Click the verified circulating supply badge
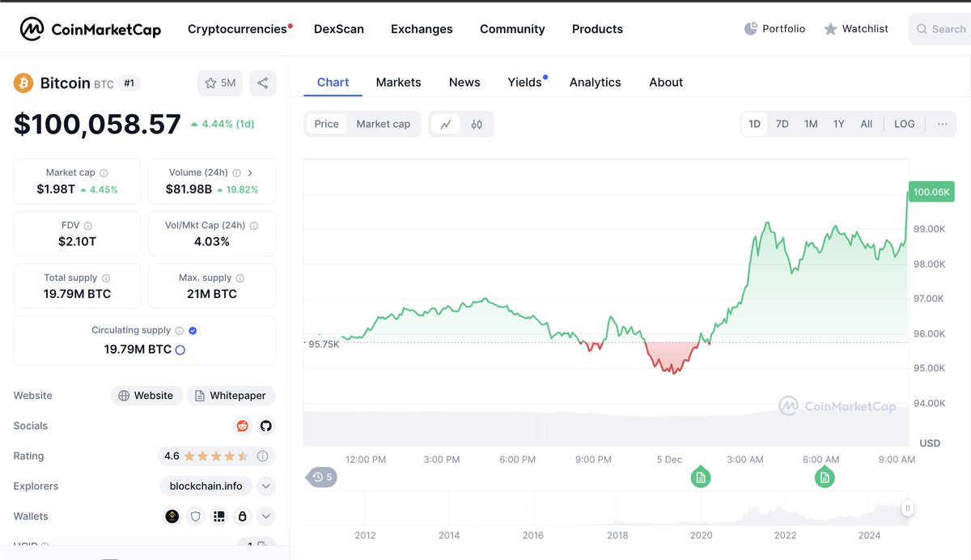The width and height of the screenshot is (971, 560). [193, 330]
